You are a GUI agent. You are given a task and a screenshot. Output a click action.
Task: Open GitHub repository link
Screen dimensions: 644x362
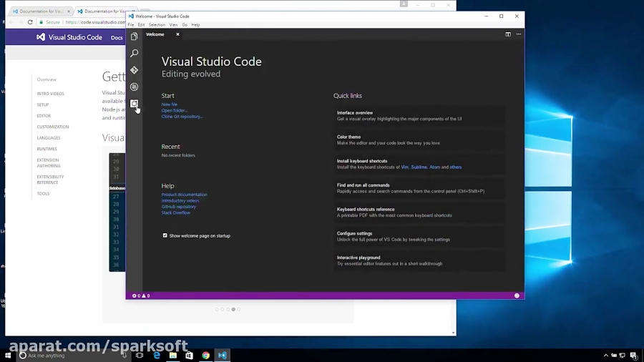click(179, 207)
